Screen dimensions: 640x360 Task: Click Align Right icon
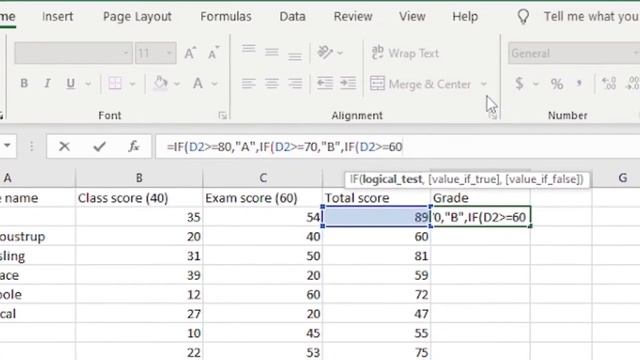pyautogui.click(x=295, y=83)
